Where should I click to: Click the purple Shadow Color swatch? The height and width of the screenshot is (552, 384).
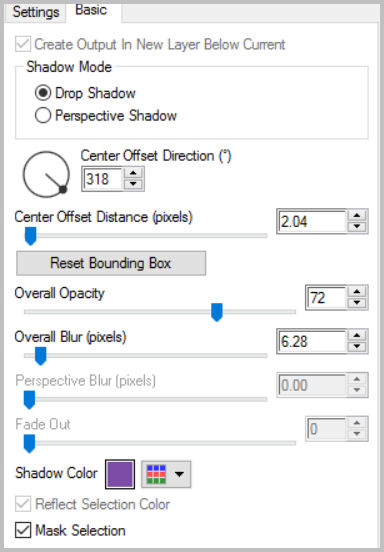click(x=120, y=474)
